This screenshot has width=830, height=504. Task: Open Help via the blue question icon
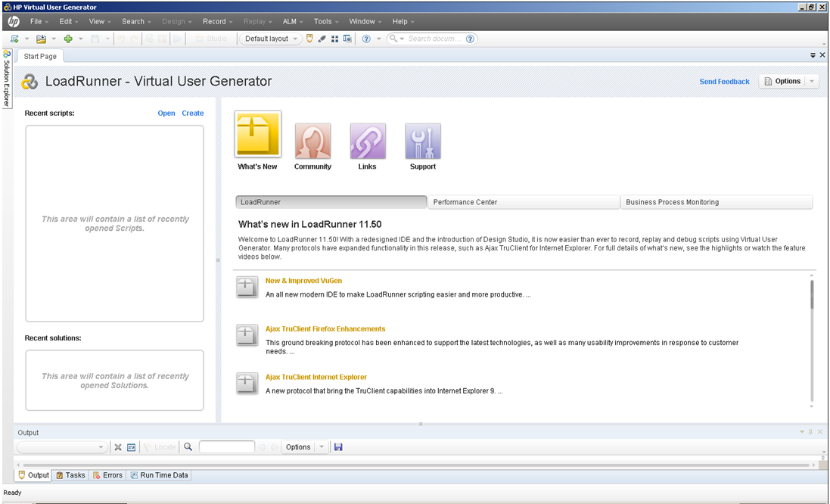click(x=365, y=39)
